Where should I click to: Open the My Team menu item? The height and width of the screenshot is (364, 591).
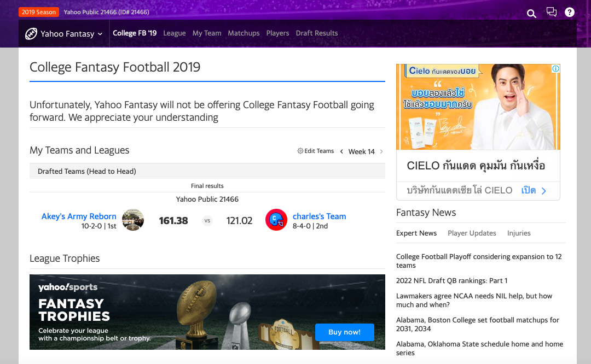point(207,33)
